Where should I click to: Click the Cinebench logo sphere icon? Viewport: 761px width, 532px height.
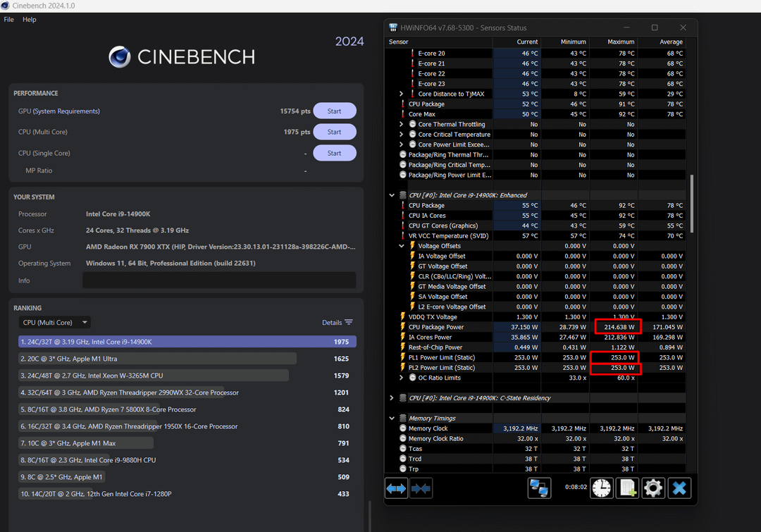tap(119, 57)
